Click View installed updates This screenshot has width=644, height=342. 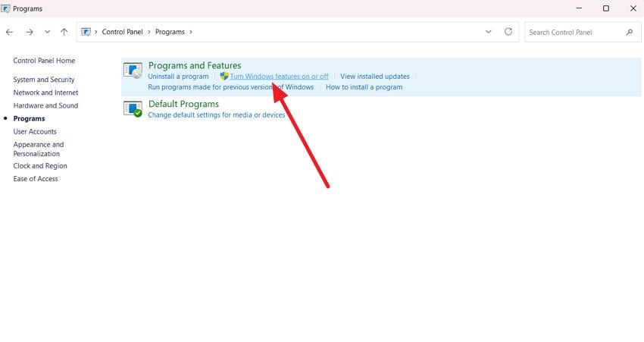point(375,77)
